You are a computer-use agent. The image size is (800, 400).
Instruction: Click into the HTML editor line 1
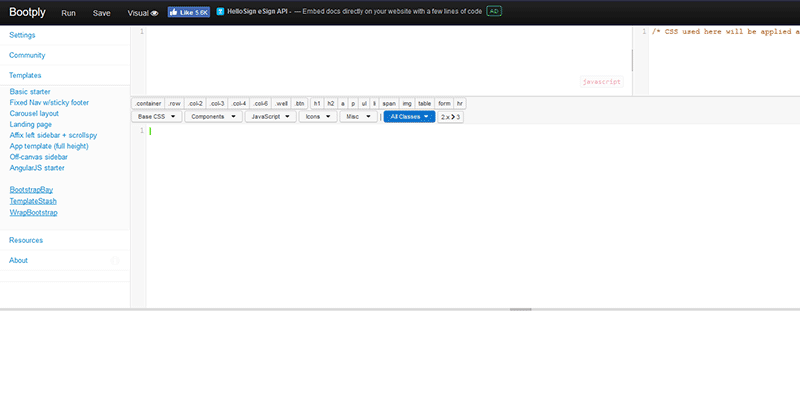tap(472, 131)
